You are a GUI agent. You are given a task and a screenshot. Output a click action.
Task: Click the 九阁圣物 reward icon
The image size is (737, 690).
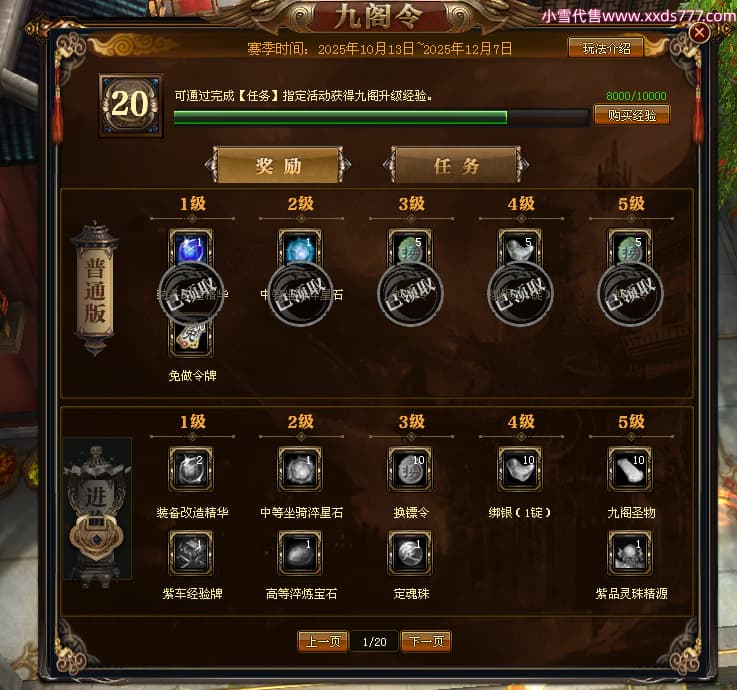point(630,469)
